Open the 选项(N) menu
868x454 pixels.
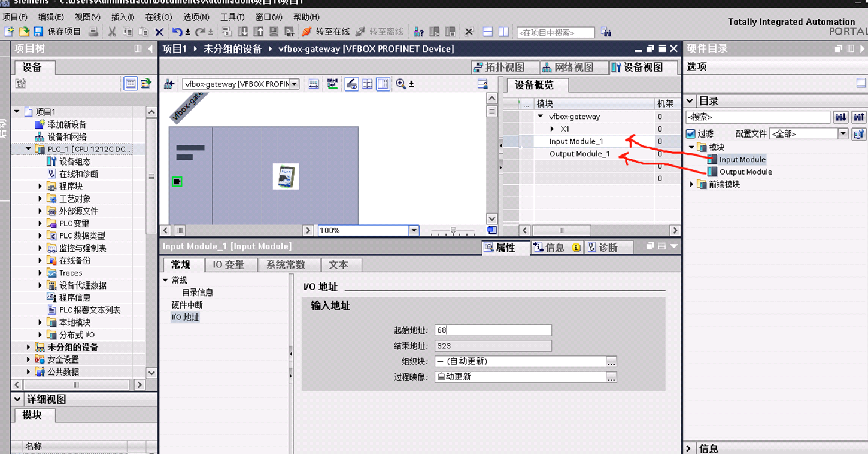pos(196,17)
